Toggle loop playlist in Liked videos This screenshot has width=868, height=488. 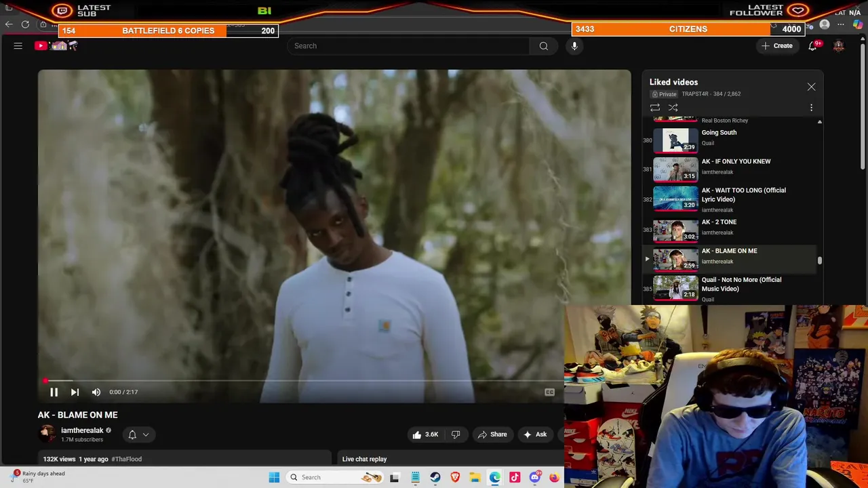[x=655, y=107]
